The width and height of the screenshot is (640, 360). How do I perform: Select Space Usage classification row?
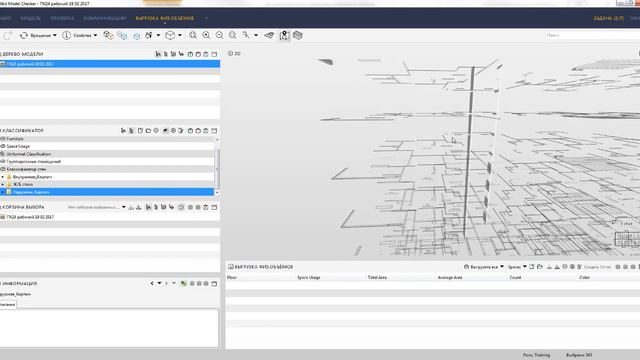pyautogui.click(x=107, y=146)
